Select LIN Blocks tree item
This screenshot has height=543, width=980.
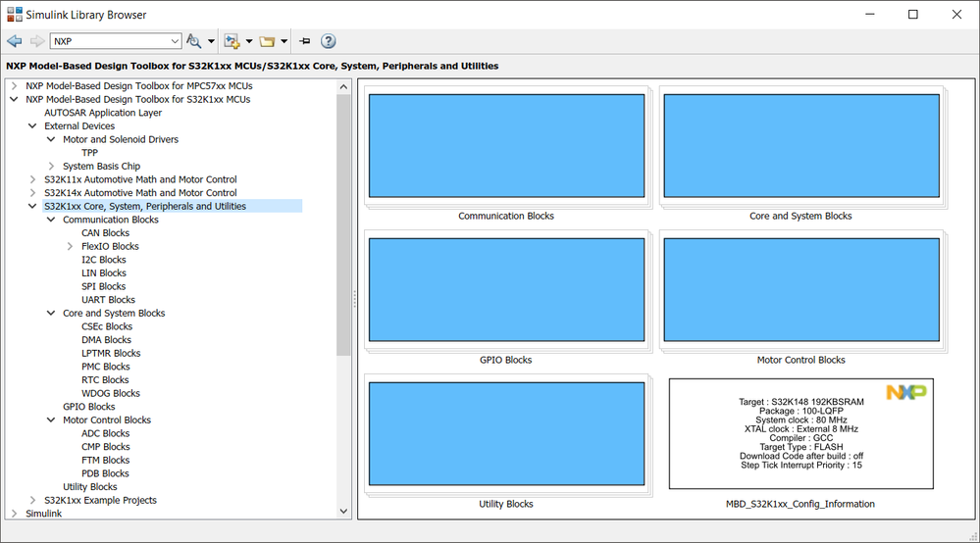point(103,273)
